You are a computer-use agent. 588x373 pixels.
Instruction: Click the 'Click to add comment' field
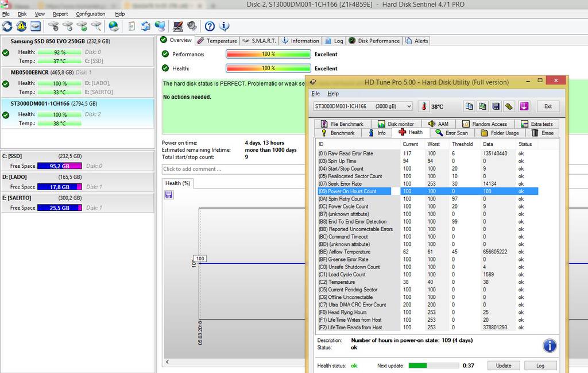[x=230, y=169]
